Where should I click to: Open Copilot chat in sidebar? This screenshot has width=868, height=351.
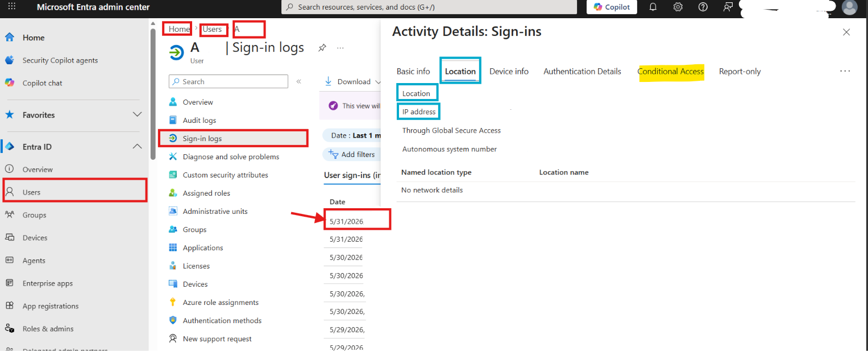click(x=42, y=83)
